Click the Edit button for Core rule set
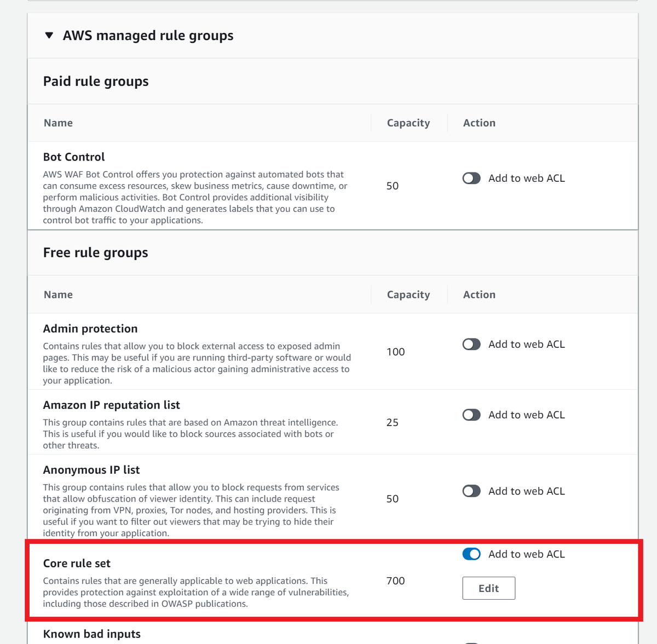Image resolution: width=657 pixels, height=644 pixels. 488,588
